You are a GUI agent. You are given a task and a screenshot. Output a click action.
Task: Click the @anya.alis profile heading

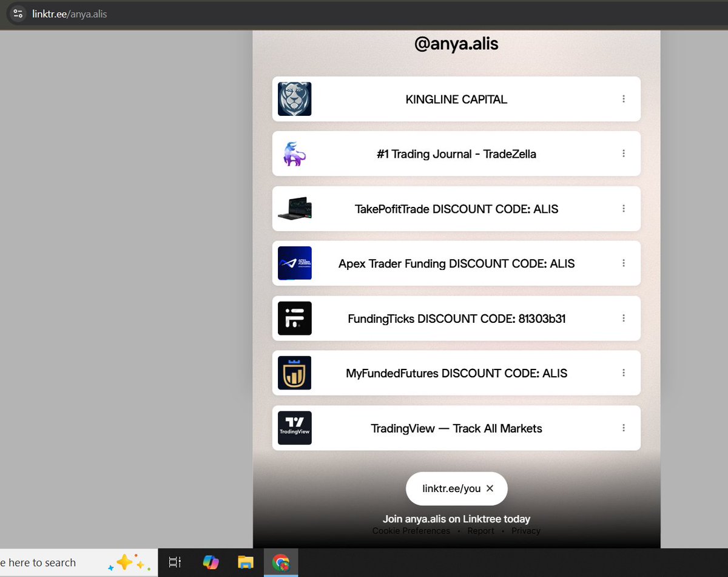(x=456, y=44)
